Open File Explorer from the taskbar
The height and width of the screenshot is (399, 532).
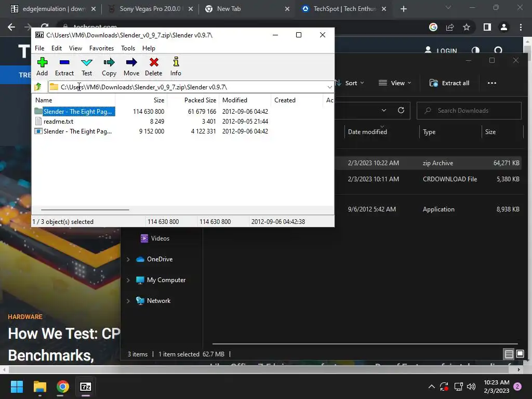(39, 387)
